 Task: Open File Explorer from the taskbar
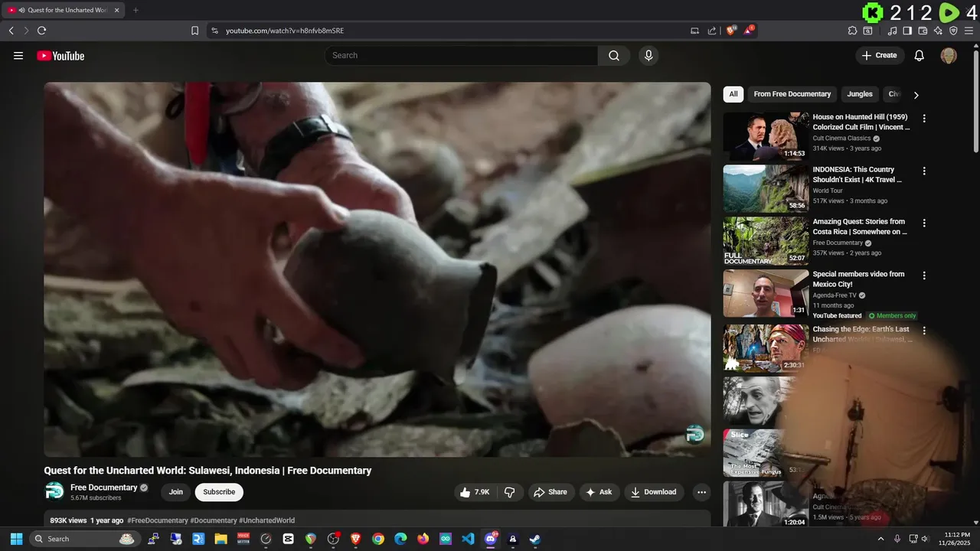pos(220,539)
